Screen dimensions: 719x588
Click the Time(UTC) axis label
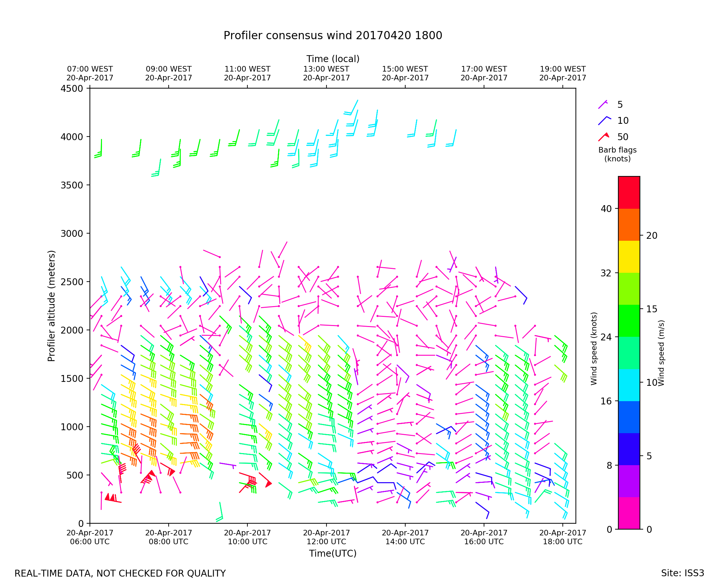[x=333, y=553]
